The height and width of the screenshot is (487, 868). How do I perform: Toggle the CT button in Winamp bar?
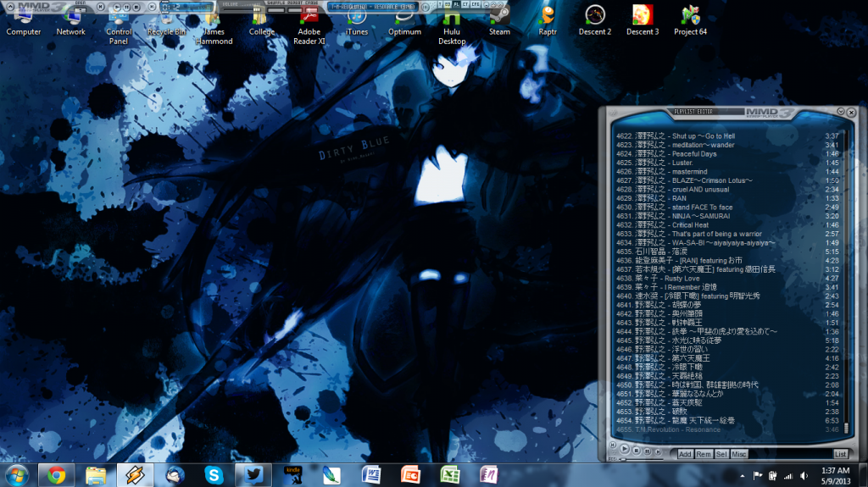(466, 4)
